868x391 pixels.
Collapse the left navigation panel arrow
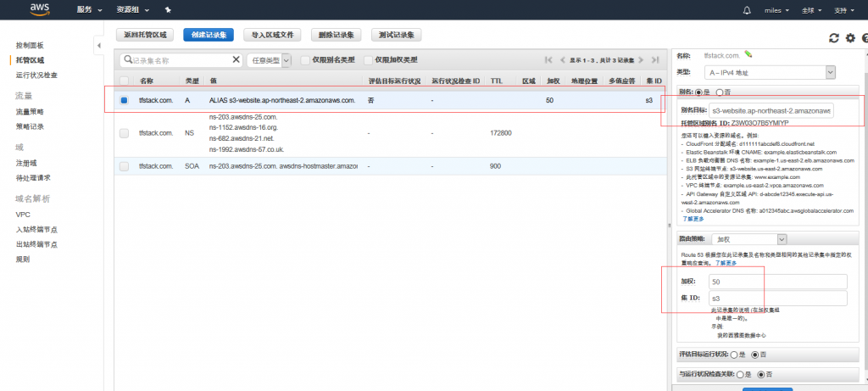[99, 46]
